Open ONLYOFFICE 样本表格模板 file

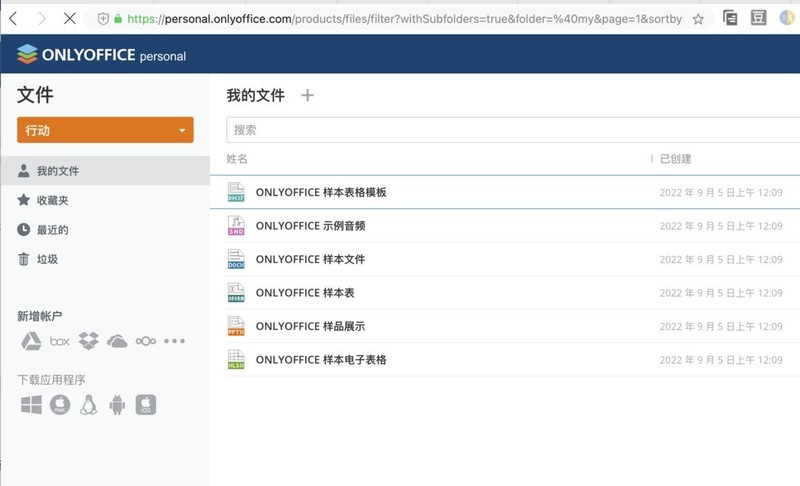click(x=321, y=192)
